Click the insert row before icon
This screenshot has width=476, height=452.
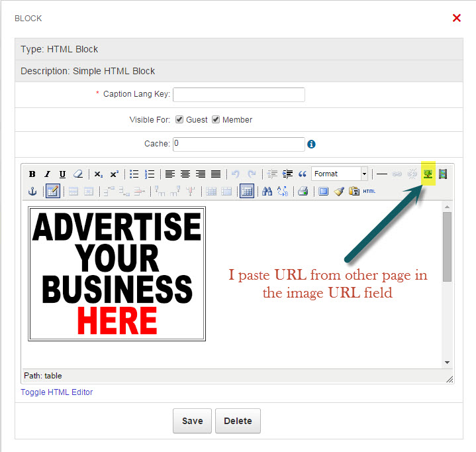point(109,191)
